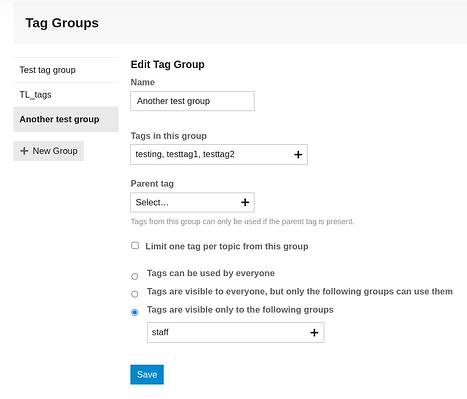This screenshot has height=399, width=467.
Task: Open TL_tags group in sidebar
Action: coord(66,95)
